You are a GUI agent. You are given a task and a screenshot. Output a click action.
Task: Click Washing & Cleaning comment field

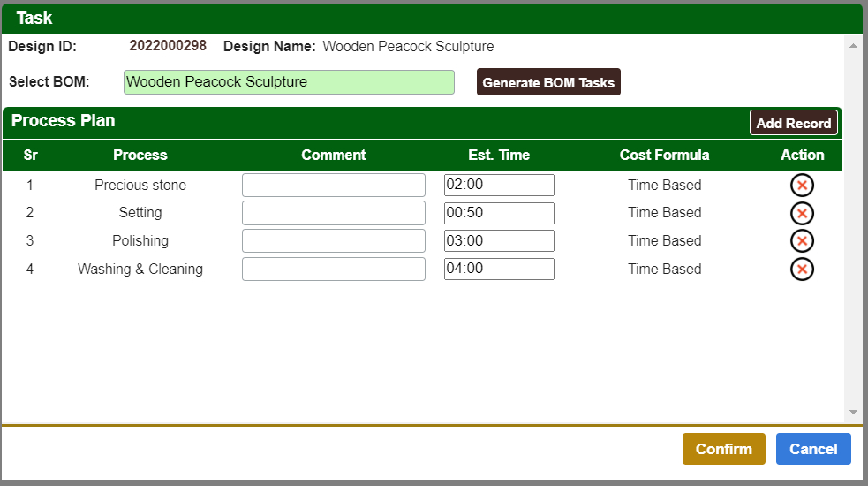pos(333,270)
